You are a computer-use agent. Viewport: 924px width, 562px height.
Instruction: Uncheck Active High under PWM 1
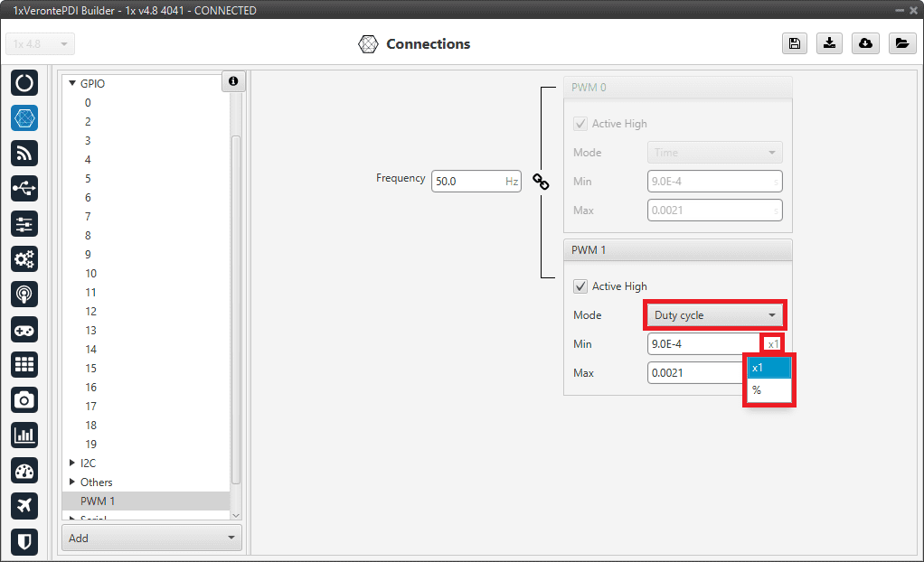pyautogui.click(x=580, y=286)
